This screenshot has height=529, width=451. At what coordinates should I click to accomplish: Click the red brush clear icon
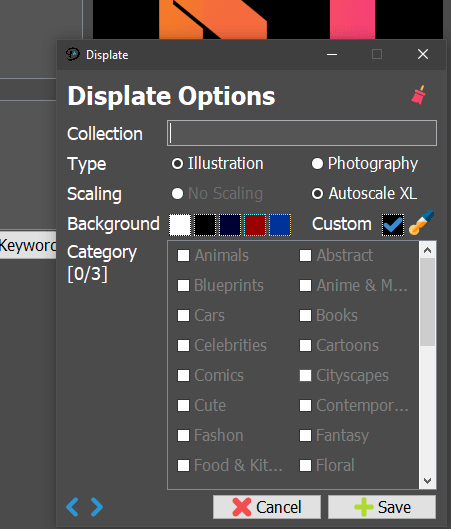pyautogui.click(x=419, y=95)
